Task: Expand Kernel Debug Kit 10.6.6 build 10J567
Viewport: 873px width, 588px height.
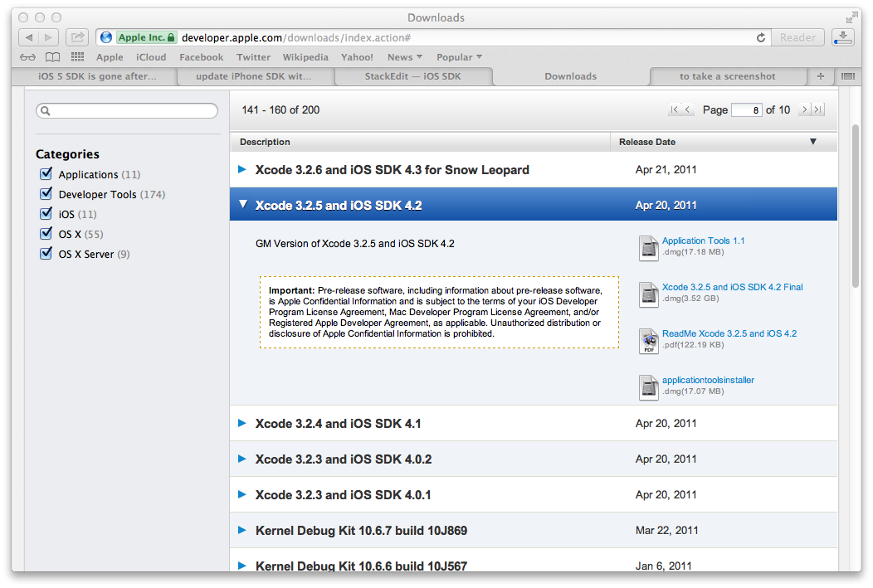Action: (x=241, y=565)
